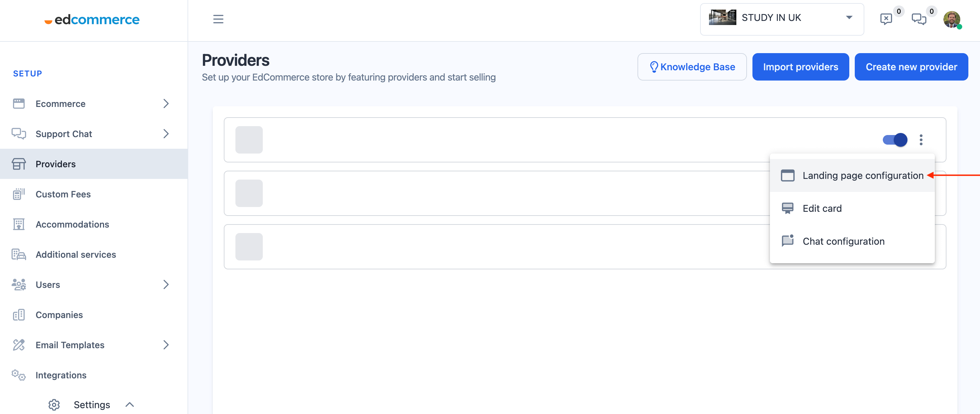This screenshot has width=980, height=414.
Task: Expand the Ecommerce section chevron
Action: pos(166,103)
